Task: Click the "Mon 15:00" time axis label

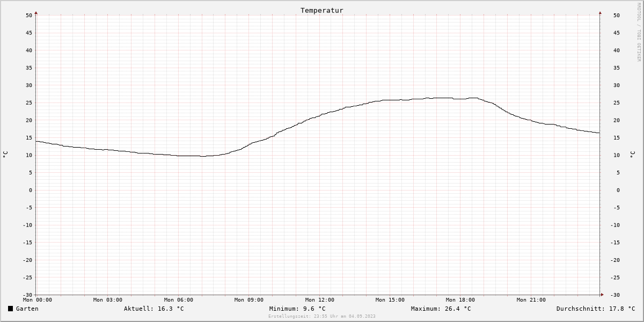Action: (x=390, y=300)
